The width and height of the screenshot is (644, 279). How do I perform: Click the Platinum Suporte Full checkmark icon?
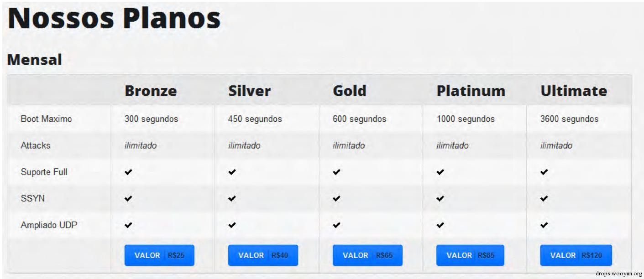[440, 172]
